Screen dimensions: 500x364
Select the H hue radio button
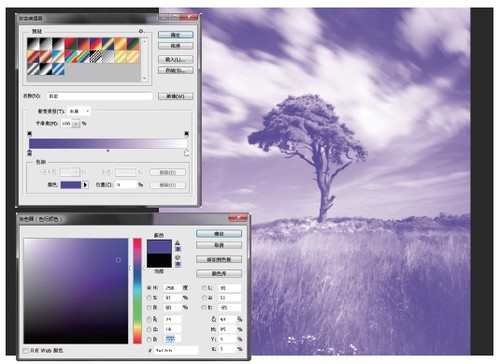(x=149, y=287)
